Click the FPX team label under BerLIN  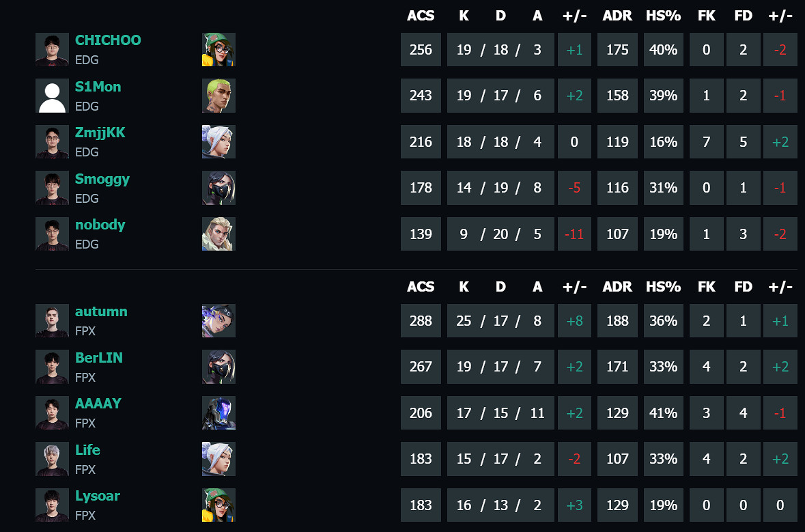tap(86, 377)
